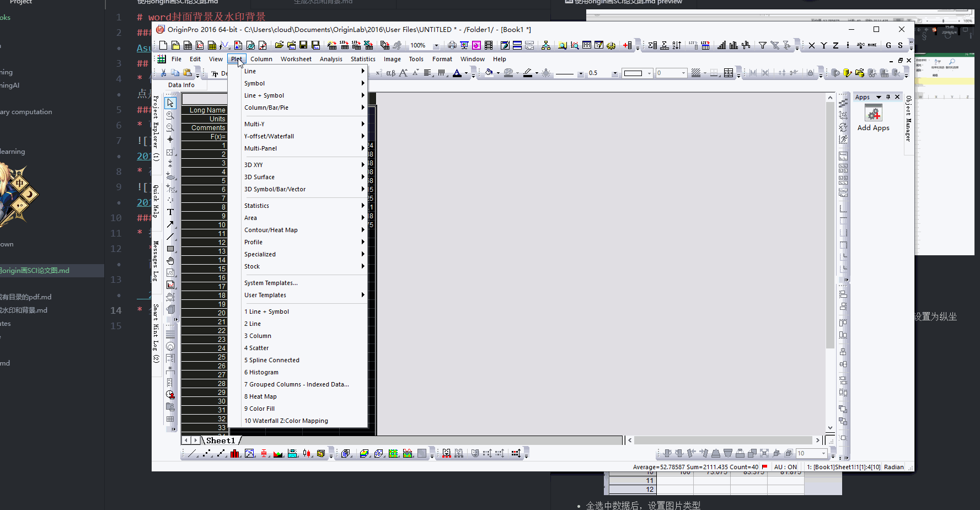
Task: Open the font color dropdown arrow
Action: [x=466, y=73]
